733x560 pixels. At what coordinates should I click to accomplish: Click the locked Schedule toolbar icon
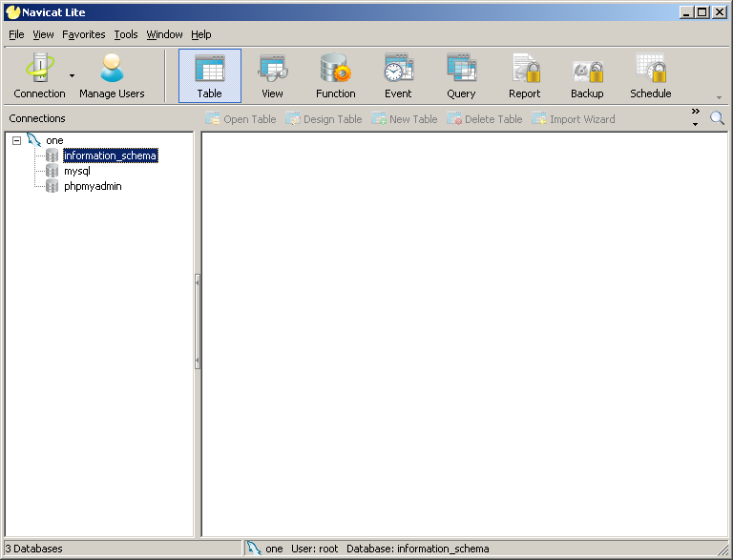click(x=651, y=75)
